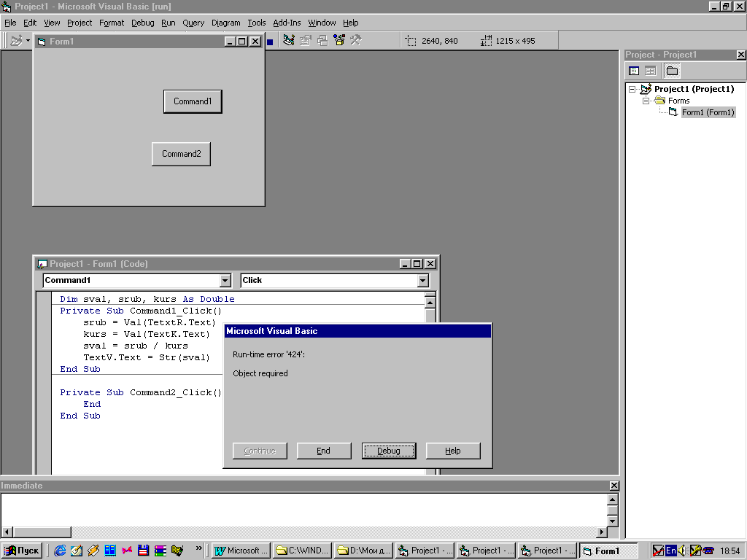
Task: Click left scroll arrow in Immediate window
Action: 7,532
